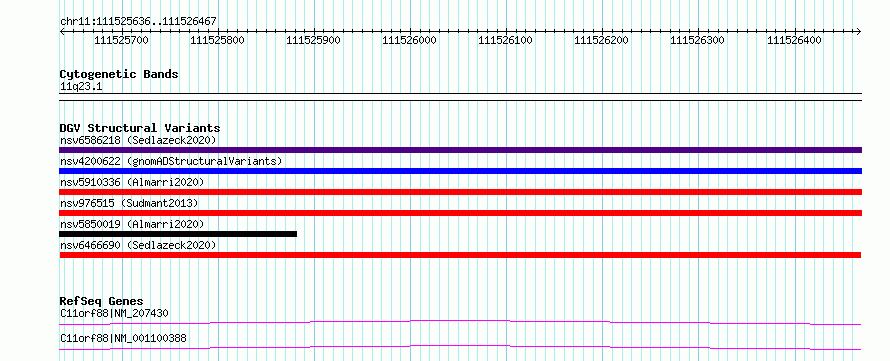Image resolution: width=890 pixels, height=361 pixels.
Task: Click the red nsv6466690 variant bar
Action: point(460,255)
